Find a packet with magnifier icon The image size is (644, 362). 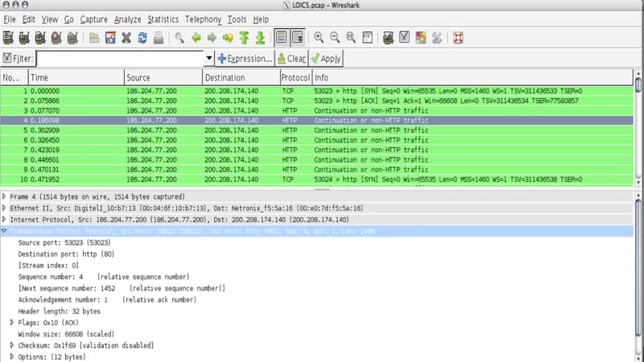[180, 37]
